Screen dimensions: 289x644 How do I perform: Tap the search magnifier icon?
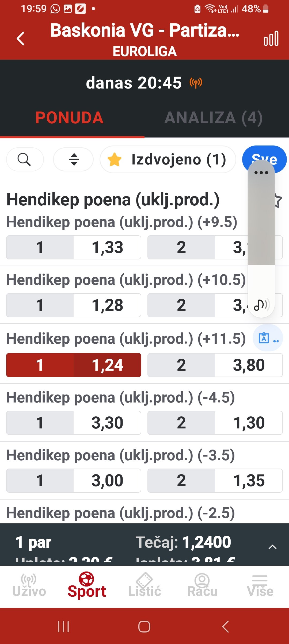[24, 160]
